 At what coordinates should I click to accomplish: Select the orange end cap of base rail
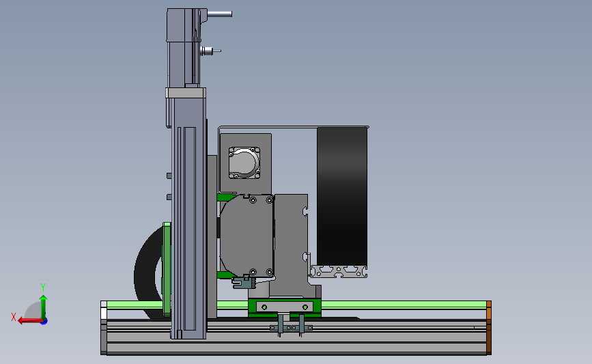coord(489,327)
